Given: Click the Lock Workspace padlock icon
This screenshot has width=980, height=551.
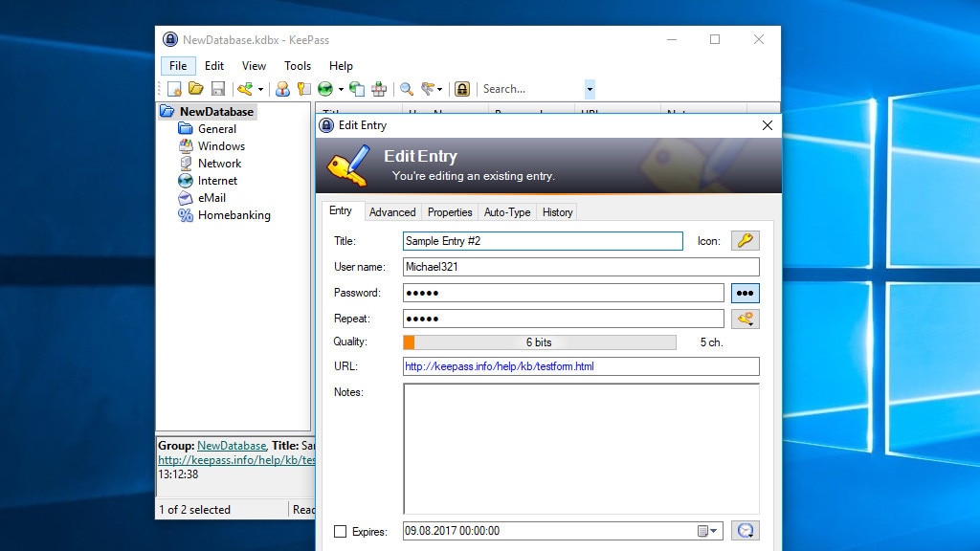Looking at the screenshot, I should coord(462,89).
